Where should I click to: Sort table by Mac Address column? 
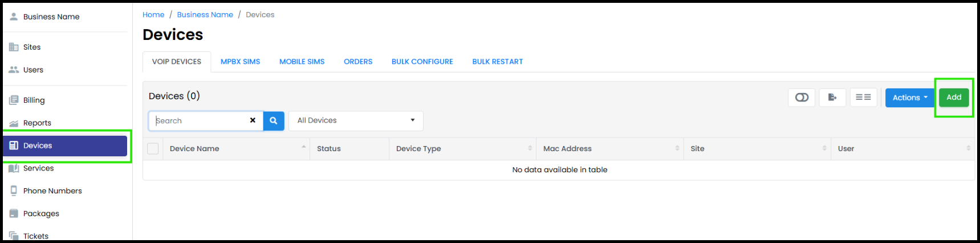610,148
